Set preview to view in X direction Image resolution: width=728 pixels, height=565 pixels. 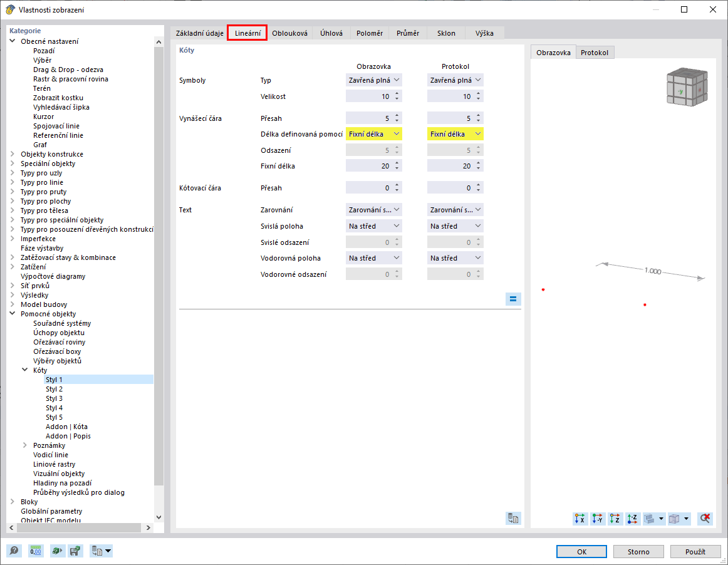click(580, 519)
